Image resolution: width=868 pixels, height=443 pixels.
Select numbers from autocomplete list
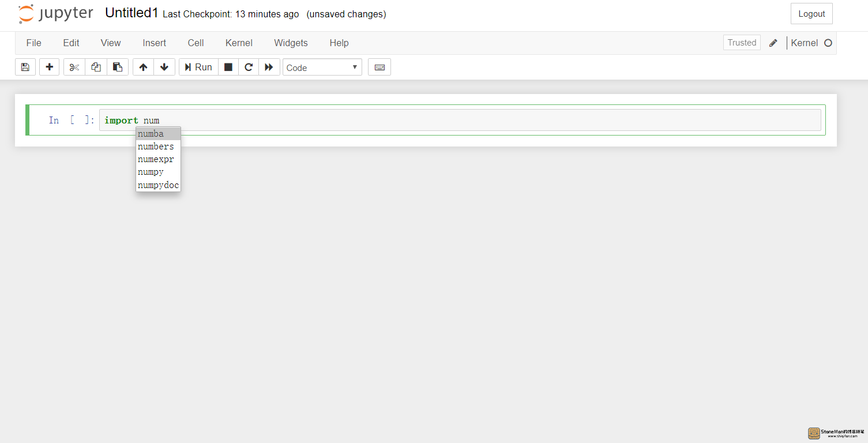point(158,147)
